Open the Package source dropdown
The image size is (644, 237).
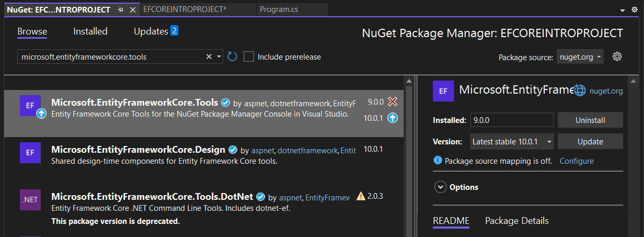click(x=580, y=57)
